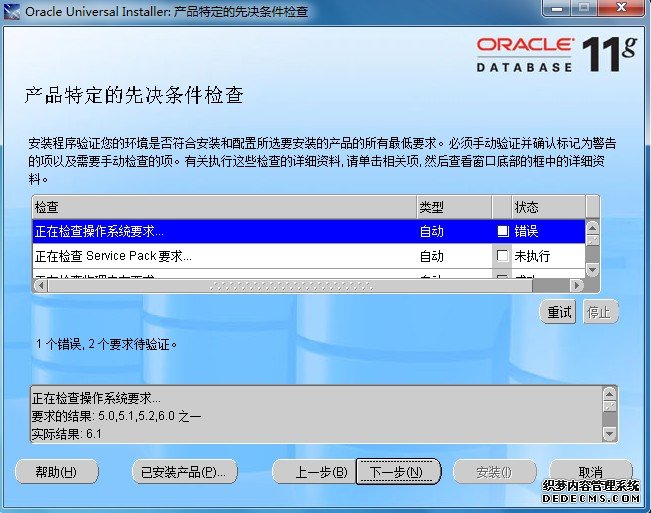Open 已安装产品(P)... dialog
The width and height of the screenshot is (651, 513).
coord(184,472)
